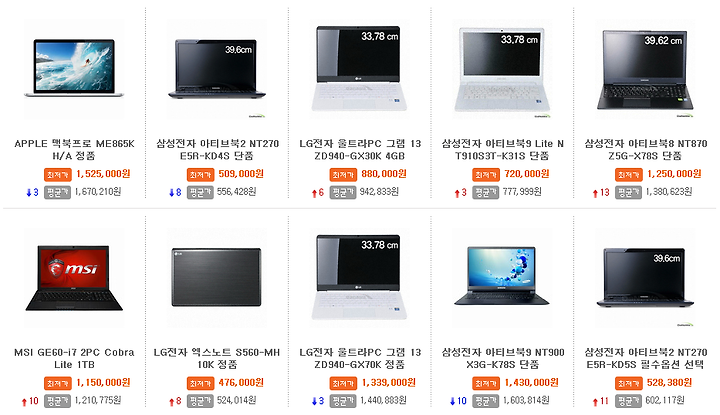Open the LG전자 엑스노트 S560-MH10K thumbnail
Image resolution: width=720 pixels, height=415 pixels.
point(217,278)
